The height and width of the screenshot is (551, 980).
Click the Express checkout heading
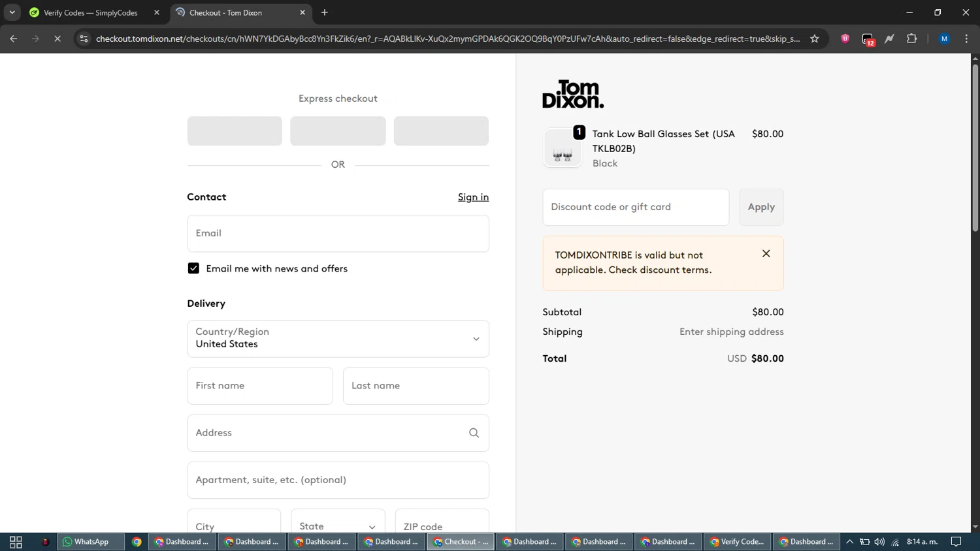pyautogui.click(x=338, y=99)
